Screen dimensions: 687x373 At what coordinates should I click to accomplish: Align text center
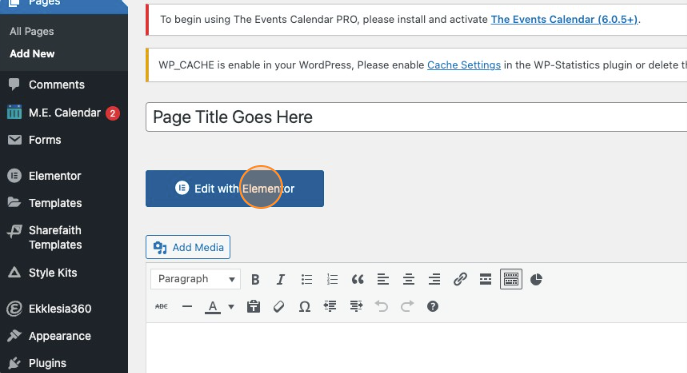(x=409, y=279)
